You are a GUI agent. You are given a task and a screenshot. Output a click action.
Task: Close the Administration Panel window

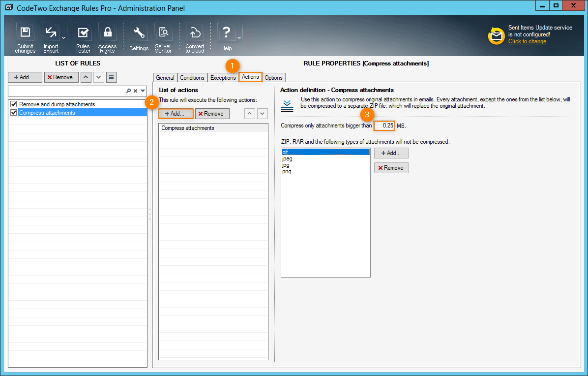(574, 6)
